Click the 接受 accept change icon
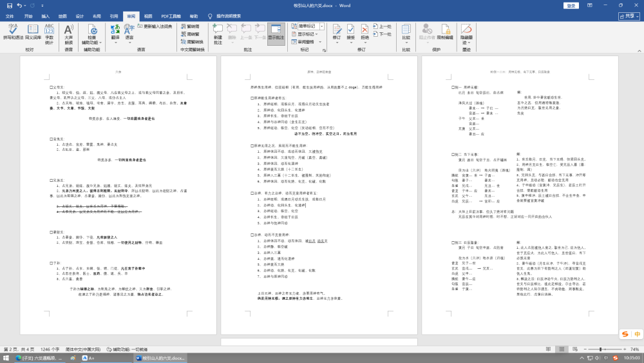The width and height of the screenshot is (644, 363). [x=351, y=30]
